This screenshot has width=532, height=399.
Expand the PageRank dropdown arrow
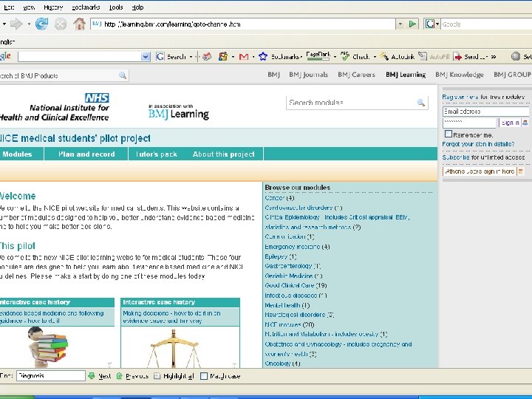[335, 57]
